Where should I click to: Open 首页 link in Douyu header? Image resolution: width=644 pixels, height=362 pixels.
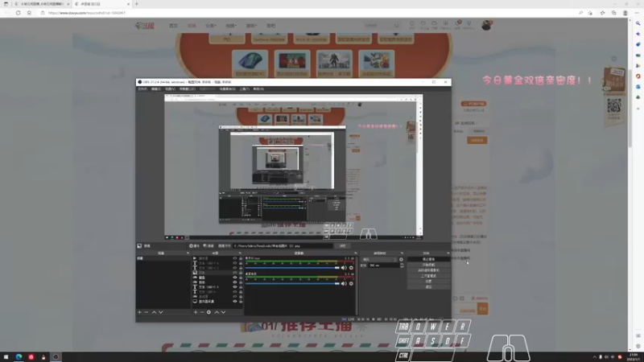pyautogui.click(x=173, y=26)
